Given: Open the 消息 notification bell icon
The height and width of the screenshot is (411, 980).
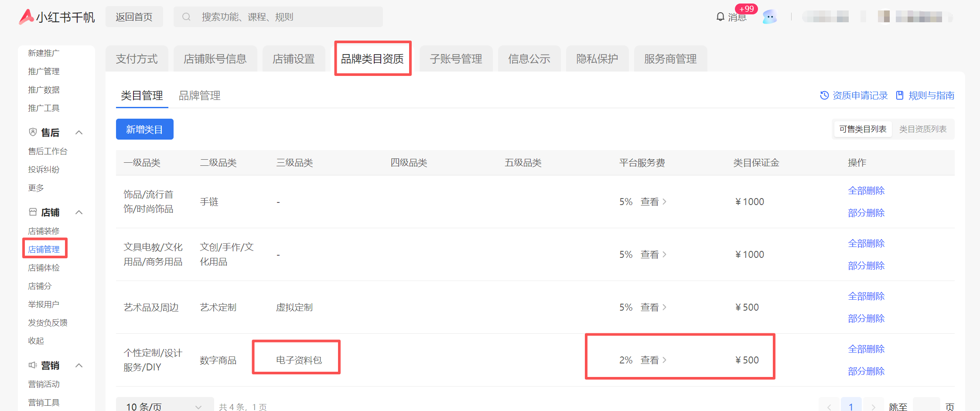Looking at the screenshot, I should [x=720, y=17].
